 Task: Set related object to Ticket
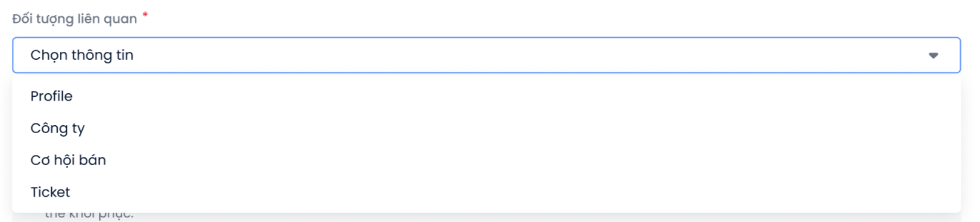[x=486, y=192]
